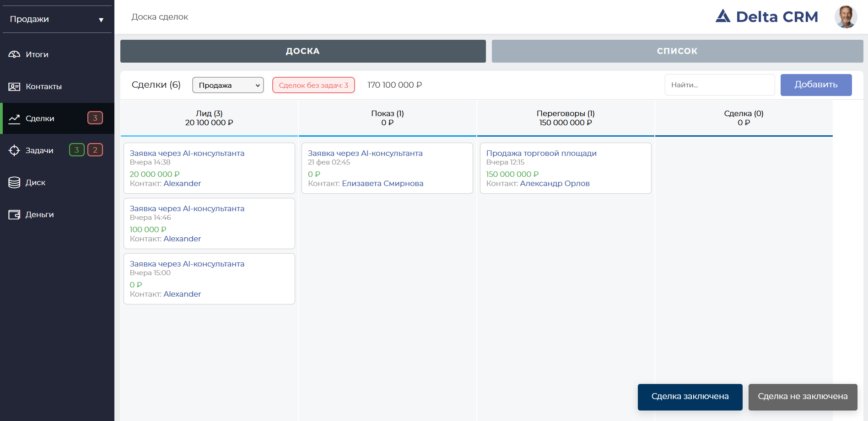Click the Сделки chart icon in sidebar

click(14, 118)
